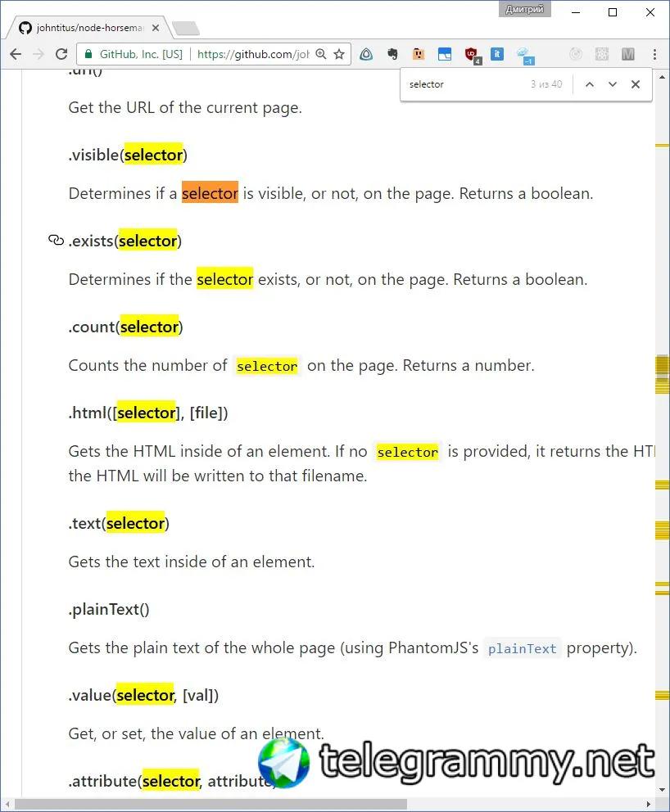Open the Chrome three-dot menu

coord(655,54)
